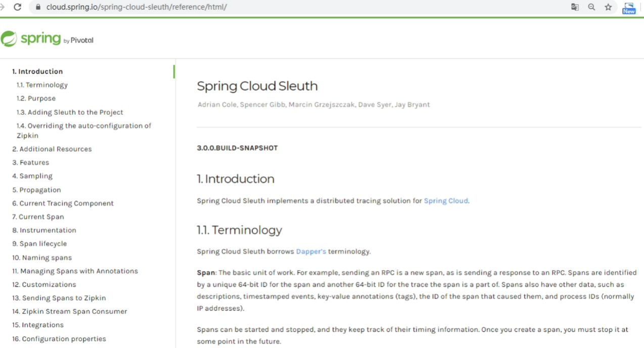Click the bold Span term in paragraph
Screen dimensions: 644x348
click(206, 273)
